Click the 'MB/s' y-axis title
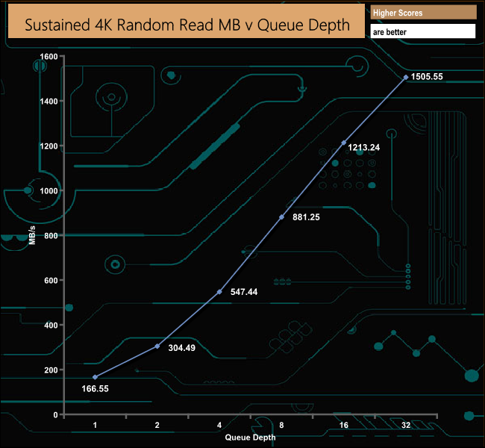Image resolution: width=485 pixels, height=448 pixels. pos(32,235)
